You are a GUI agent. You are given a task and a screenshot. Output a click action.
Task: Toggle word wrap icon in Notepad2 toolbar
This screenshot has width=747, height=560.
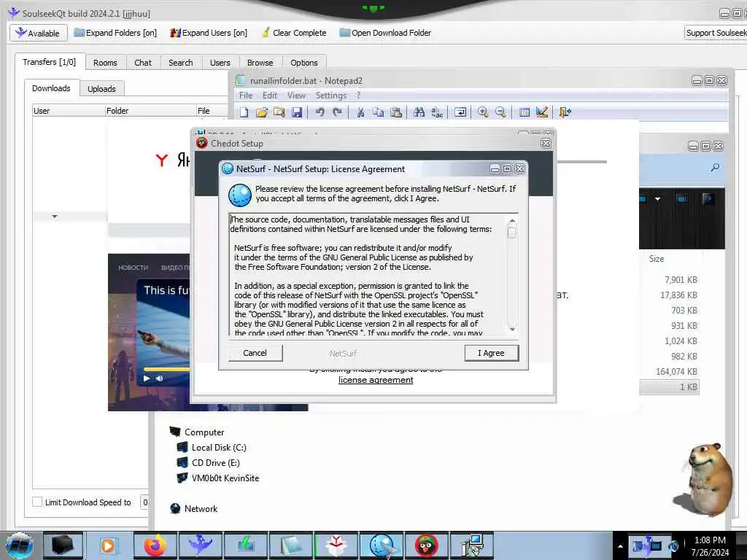(460, 112)
